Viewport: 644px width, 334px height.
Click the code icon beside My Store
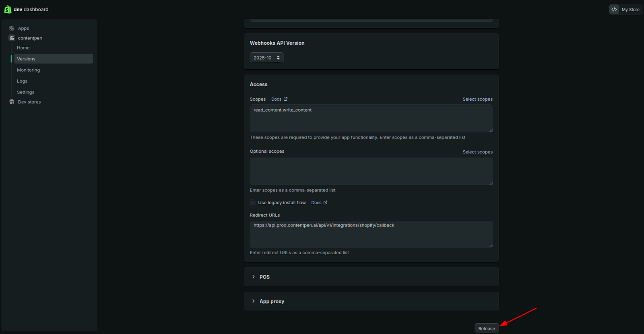click(x=614, y=10)
